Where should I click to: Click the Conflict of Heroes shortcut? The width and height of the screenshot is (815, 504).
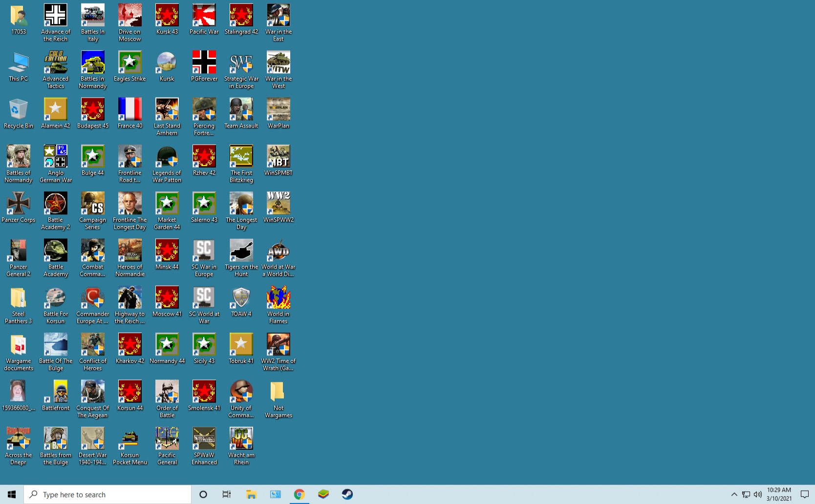coord(93,345)
